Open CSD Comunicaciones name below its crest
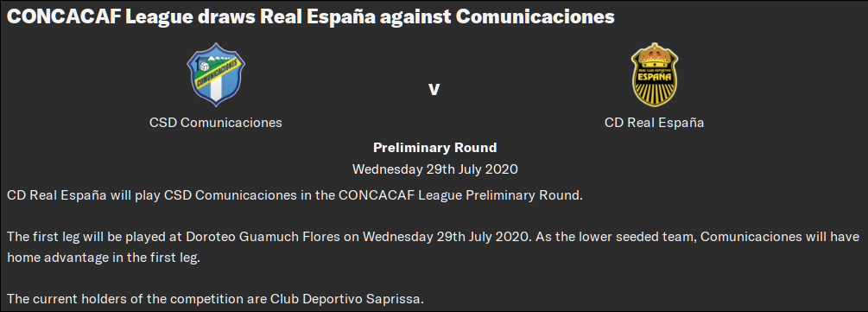 tap(215, 123)
